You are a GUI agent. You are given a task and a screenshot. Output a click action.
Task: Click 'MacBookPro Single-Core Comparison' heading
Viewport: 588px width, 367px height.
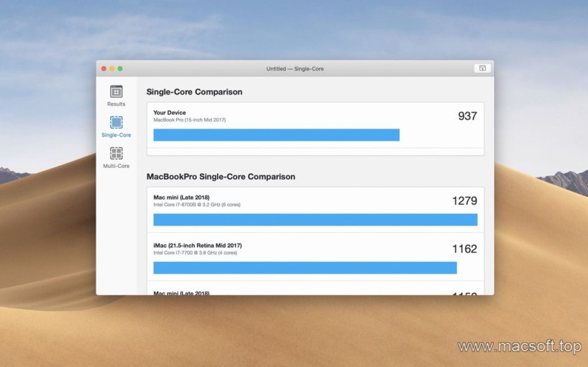pyautogui.click(x=221, y=176)
